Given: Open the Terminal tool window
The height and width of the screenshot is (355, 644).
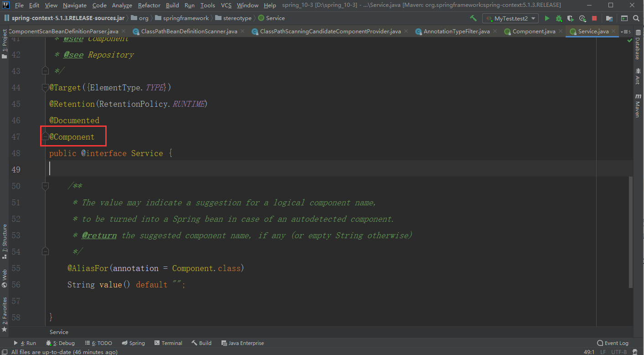Looking at the screenshot, I should pyautogui.click(x=168, y=343).
